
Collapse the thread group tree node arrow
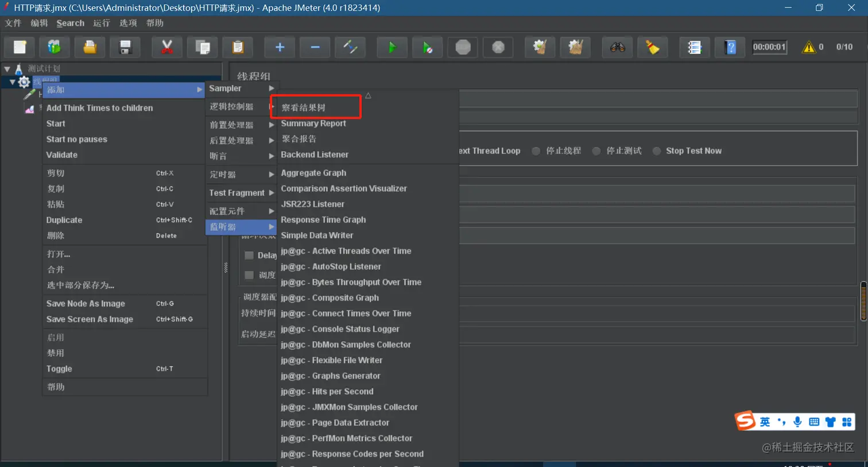coord(12,82)
